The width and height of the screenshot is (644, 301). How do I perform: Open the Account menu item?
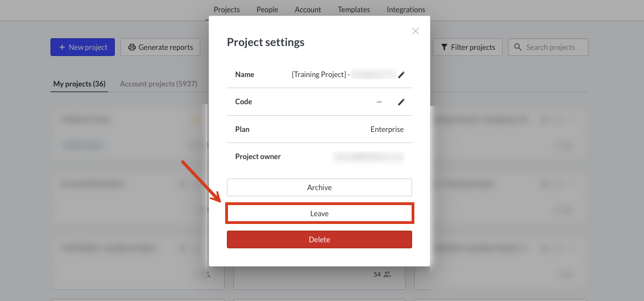coord(308,9)
